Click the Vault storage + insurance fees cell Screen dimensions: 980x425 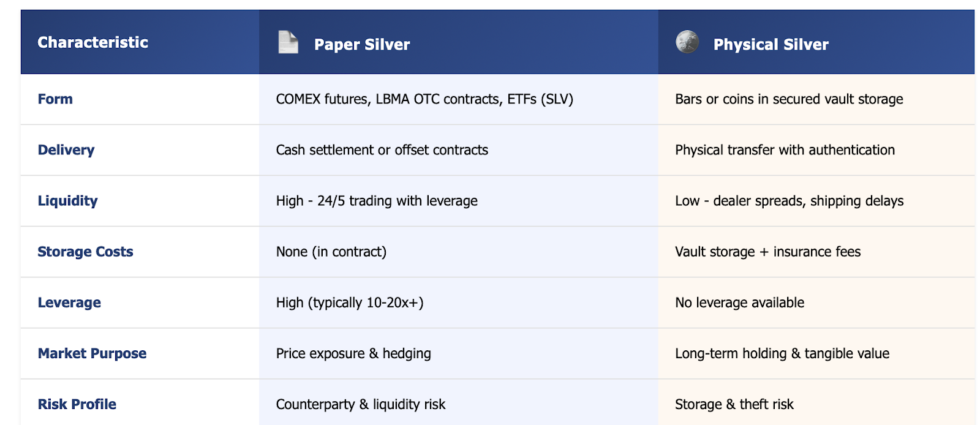point(816,252)
